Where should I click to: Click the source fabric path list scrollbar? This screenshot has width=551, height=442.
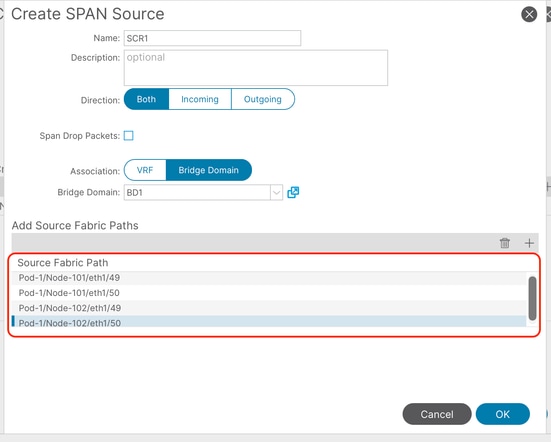coord(532,298)
